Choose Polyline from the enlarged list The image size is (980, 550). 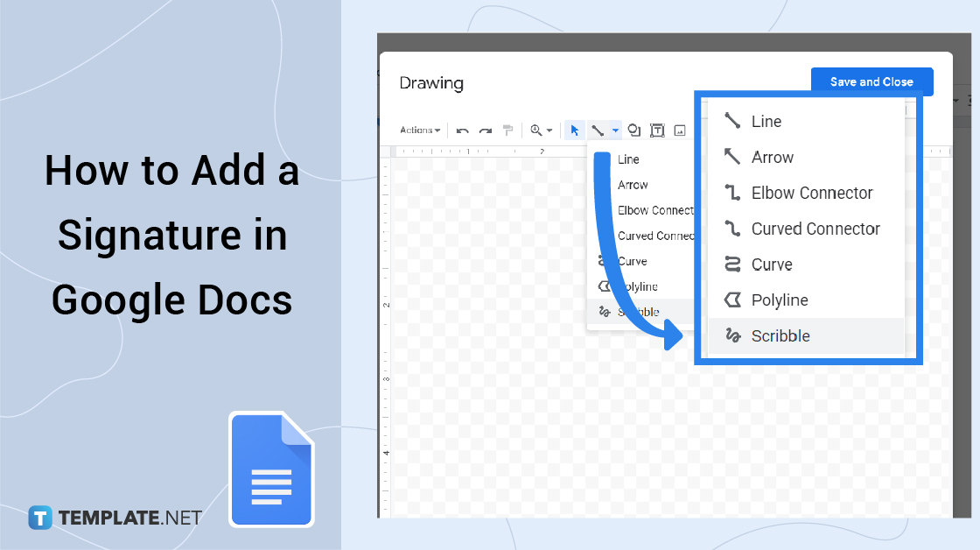(x=779, y=300)
